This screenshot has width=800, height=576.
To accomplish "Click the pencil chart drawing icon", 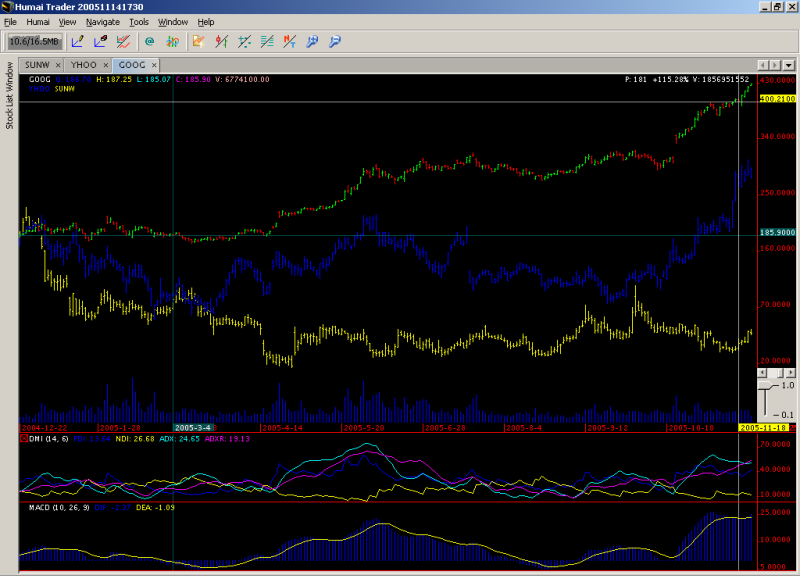I will pyautogui.click(x=77, y=41).
